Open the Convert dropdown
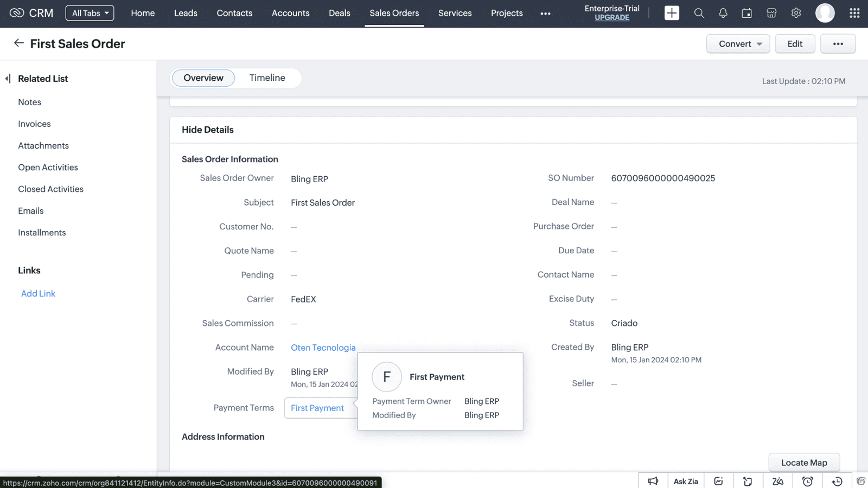868x488 pixels. pyautogui.click(x=738, y=44)
